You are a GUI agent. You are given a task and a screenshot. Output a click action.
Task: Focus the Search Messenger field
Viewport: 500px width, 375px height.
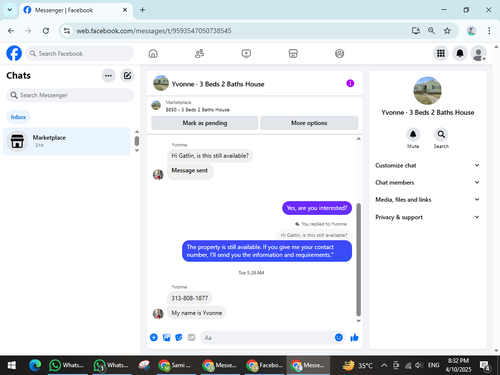(x=70, y=95)
